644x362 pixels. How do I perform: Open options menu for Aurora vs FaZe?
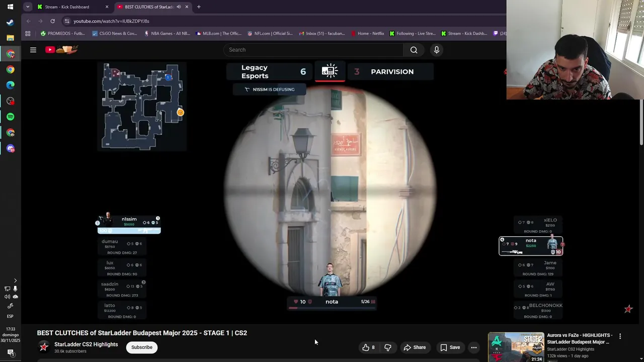[x=620, y=336]
